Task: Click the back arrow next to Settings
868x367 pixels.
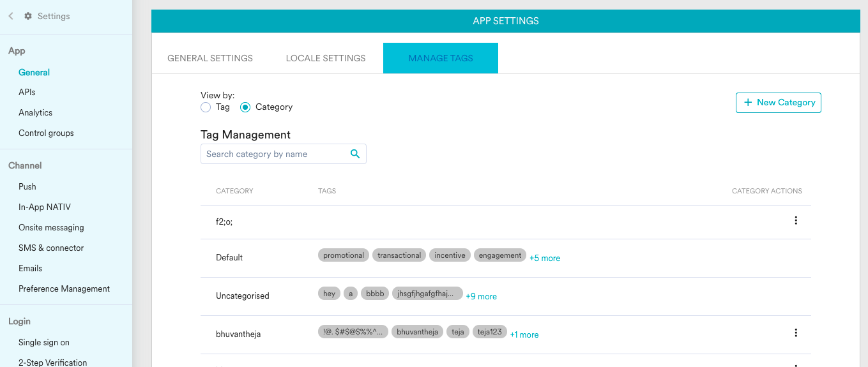Action: click(x=11, y=16)
